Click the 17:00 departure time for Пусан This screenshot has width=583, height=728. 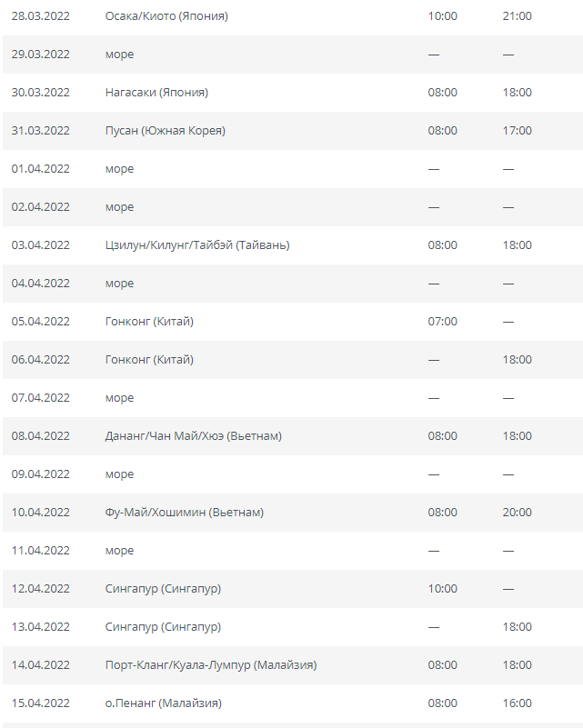pos(517,131)
